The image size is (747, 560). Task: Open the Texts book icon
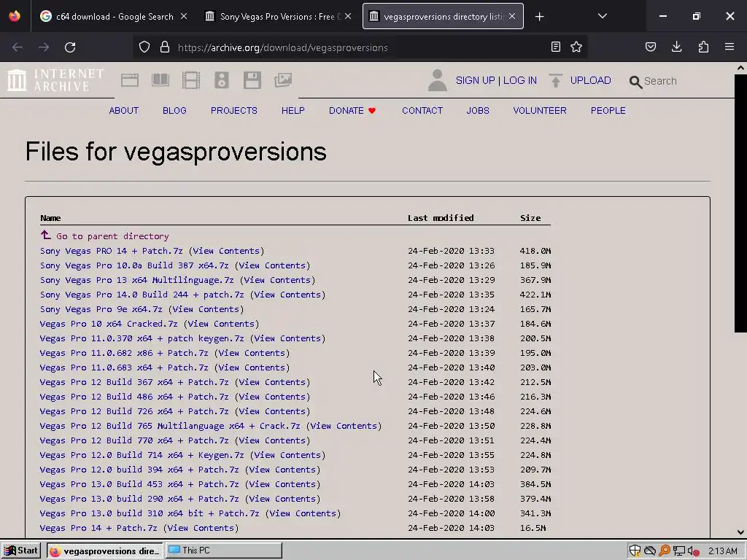click(x=160, y=80)
